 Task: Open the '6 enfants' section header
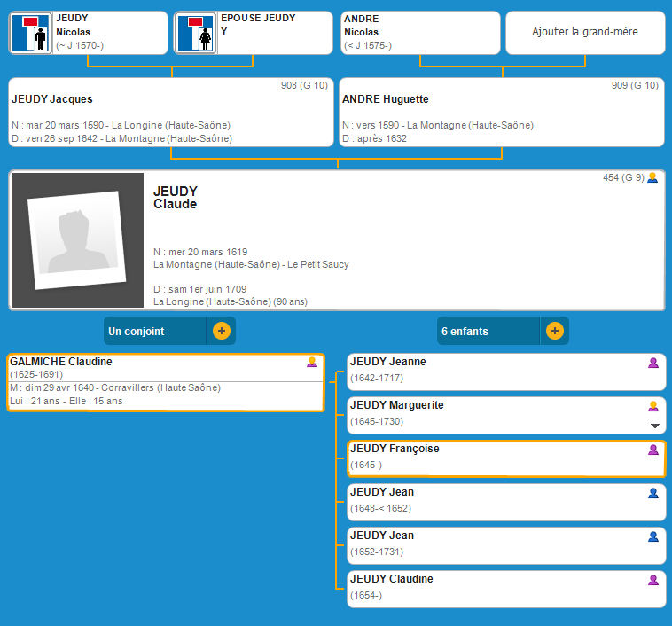488,331
